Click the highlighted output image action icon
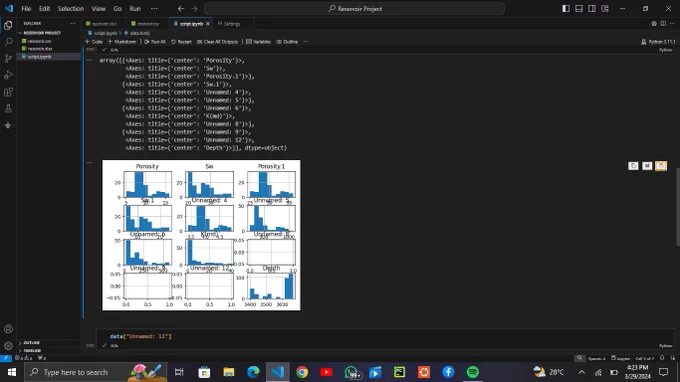 point(661,166)
